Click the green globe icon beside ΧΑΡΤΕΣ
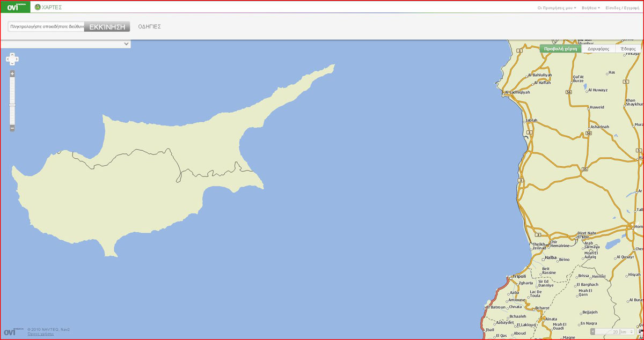Viewport: 644px width, 340px height. coord(38,8)
